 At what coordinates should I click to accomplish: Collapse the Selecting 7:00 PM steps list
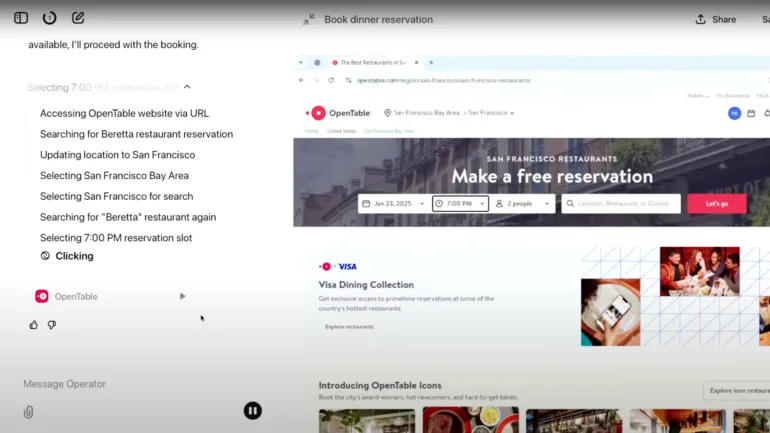point(187,87)
